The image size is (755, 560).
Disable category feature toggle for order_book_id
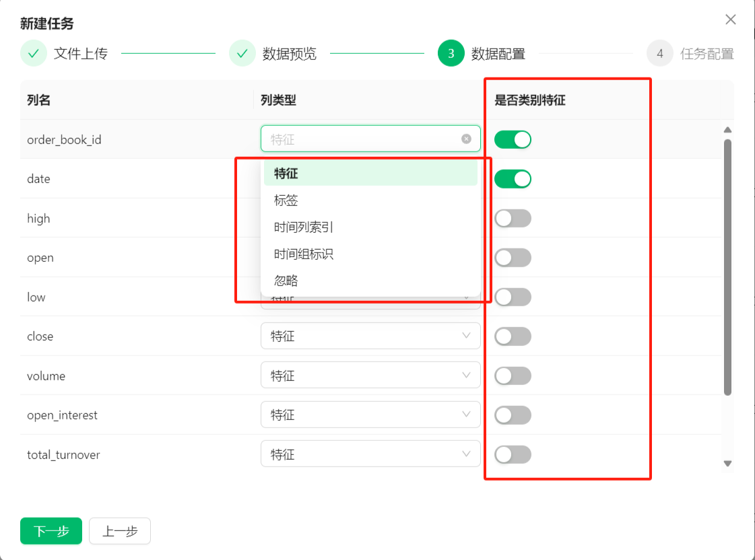(513, 140)
